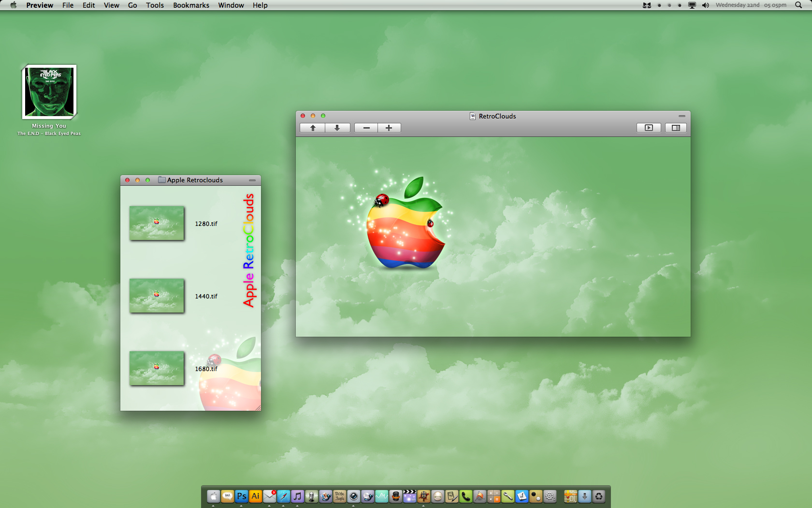This screenshot has height=508, width=812.
Task: Open the File menu
Action: tap(68, 5)
